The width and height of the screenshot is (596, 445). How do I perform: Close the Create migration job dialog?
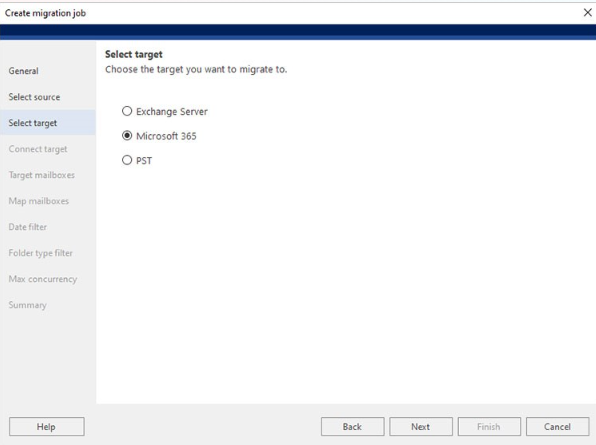pyautogui.click(x=587, y=13)
